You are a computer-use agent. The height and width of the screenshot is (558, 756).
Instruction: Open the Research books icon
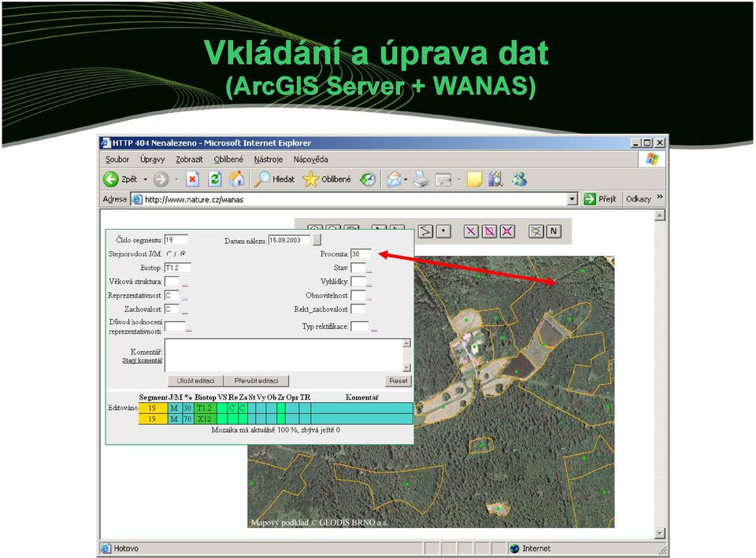(x=495, y=179)
